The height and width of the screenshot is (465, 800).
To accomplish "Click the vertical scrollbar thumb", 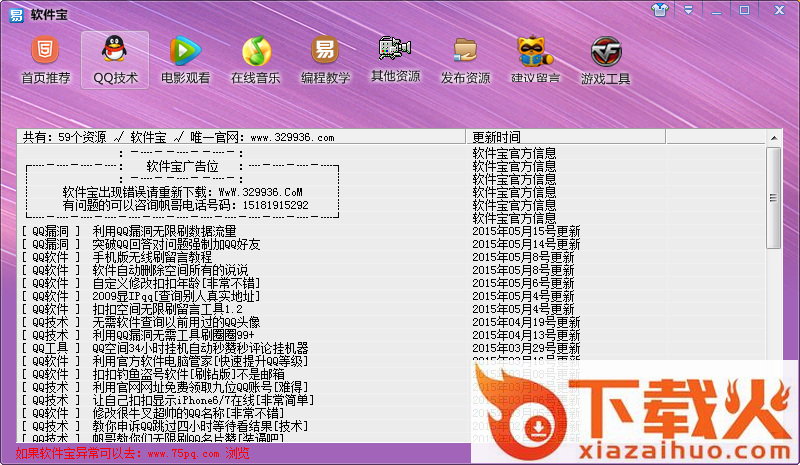I will [x=774, y=198].
